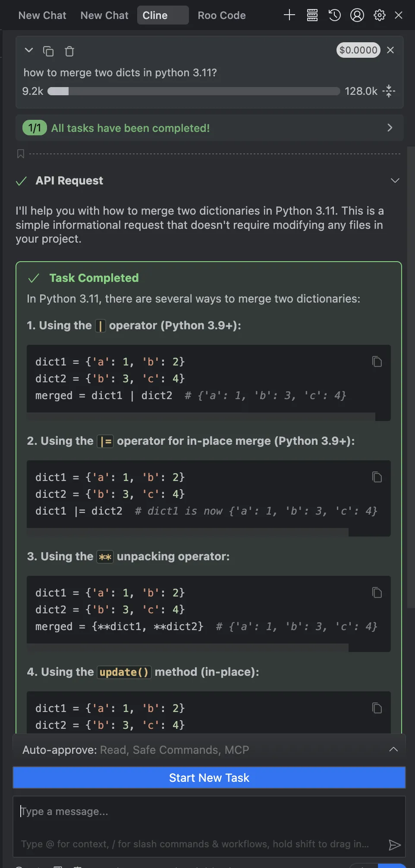
Task: Copy the task prompt text
Action: [x=48, y=51]
